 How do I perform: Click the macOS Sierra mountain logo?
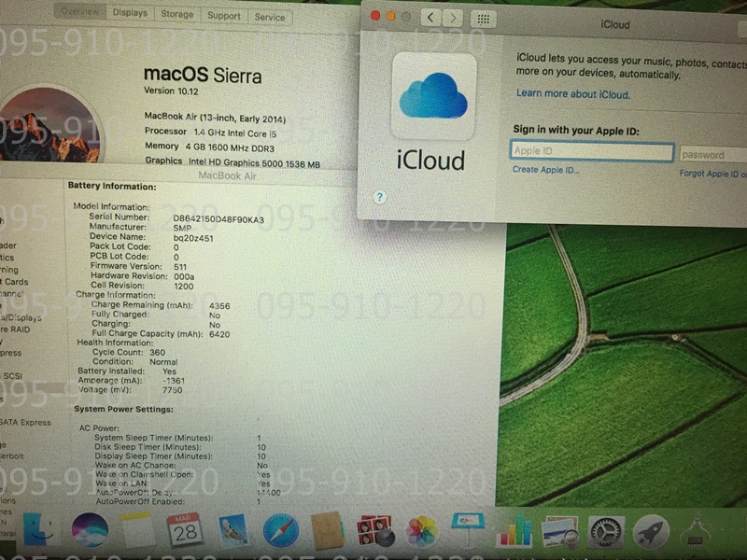[x=50, y=125]
